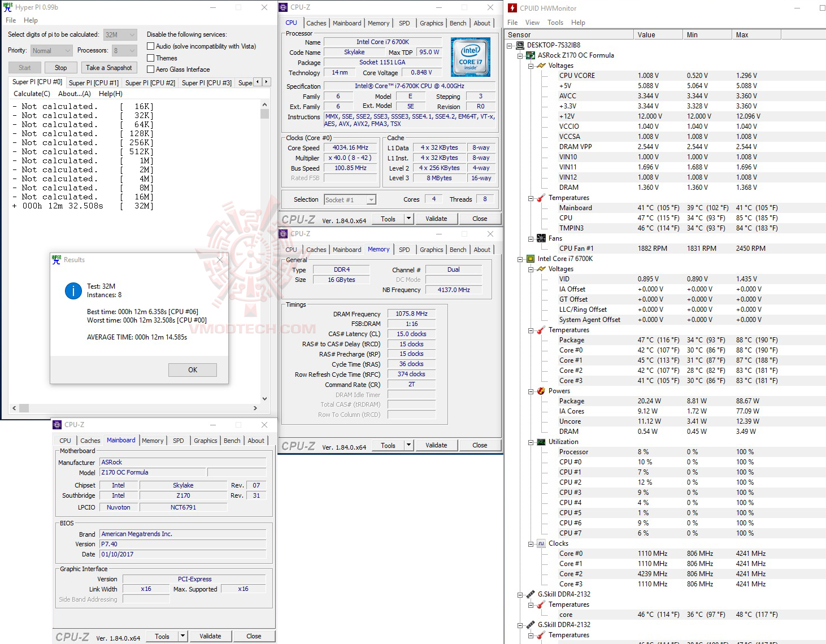Click Close in the CPU-Z Memory window
The height and width of the screenshot is (644, 826).
pos(480,445)
